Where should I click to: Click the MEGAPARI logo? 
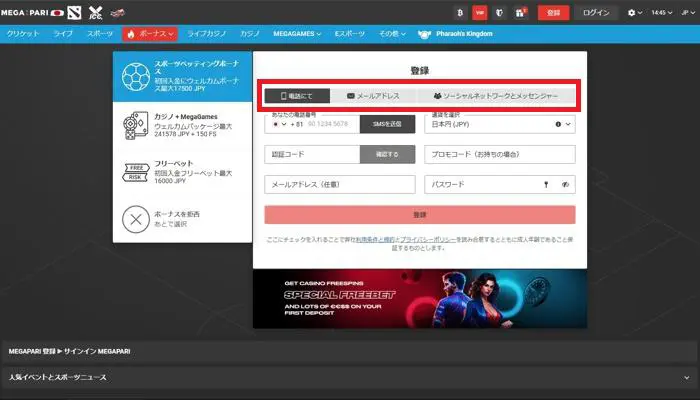pos(33,12)
